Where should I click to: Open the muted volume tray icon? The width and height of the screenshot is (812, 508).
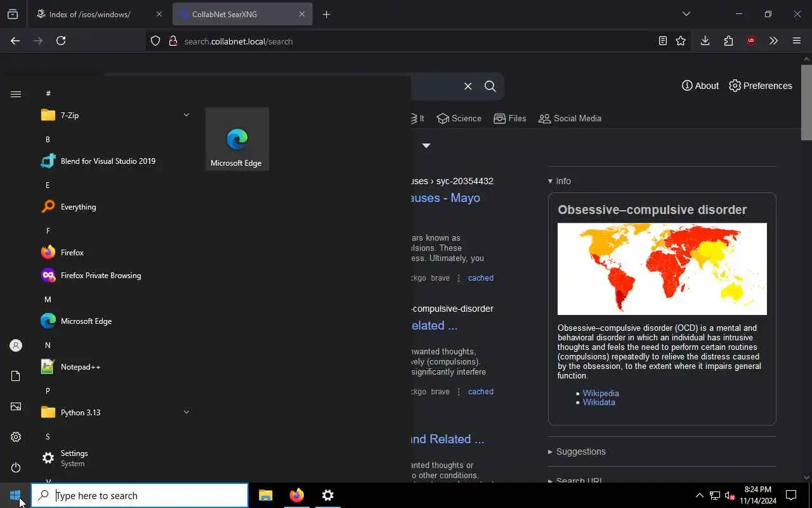pos(730,495)
